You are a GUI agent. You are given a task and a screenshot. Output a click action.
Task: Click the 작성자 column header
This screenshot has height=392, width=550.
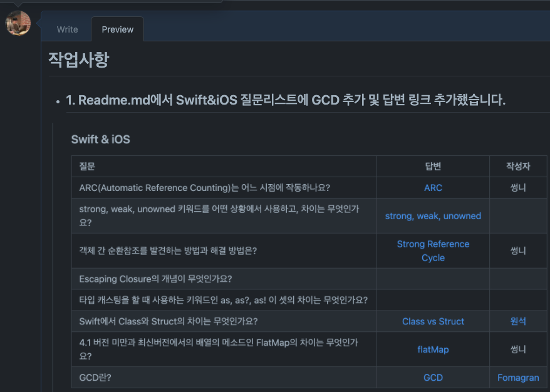point(518,166)
